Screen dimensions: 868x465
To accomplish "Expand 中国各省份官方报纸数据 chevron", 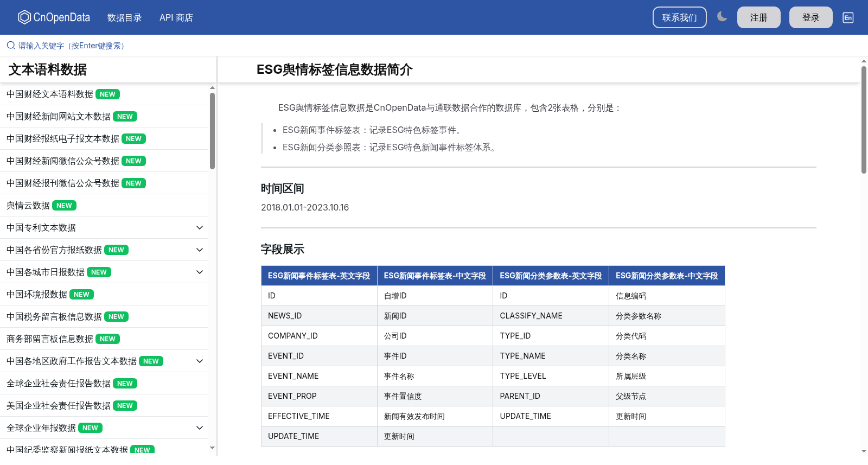I will pyautogui.click(x=200, y=250).
